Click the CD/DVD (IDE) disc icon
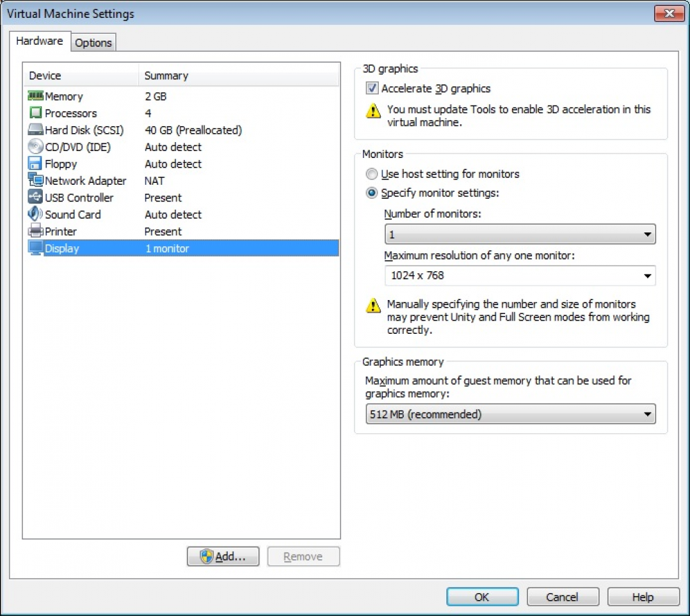690x616 pixels. pos(35,147)
